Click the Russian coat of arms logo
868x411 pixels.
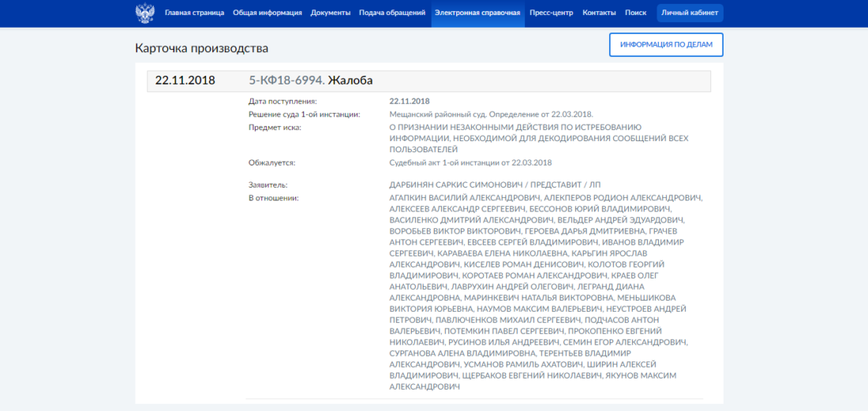pyautogui.click(x=145, y=13)
